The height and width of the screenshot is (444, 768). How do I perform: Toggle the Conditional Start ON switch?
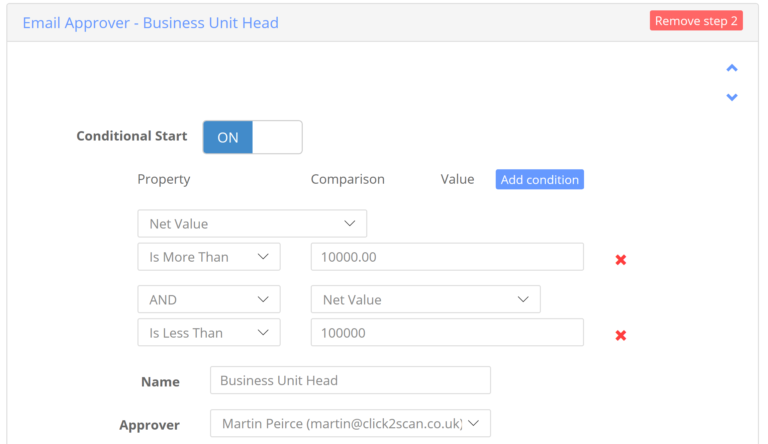tap(228, 137)
